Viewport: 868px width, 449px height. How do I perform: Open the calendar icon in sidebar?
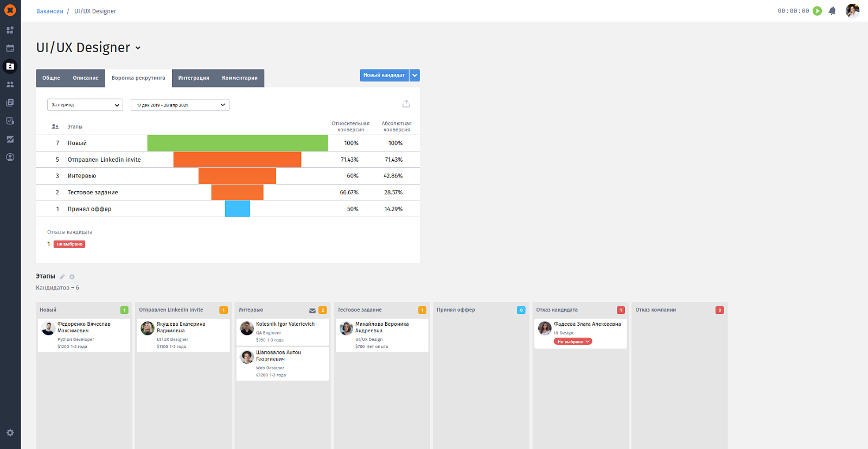coord(10,48)
